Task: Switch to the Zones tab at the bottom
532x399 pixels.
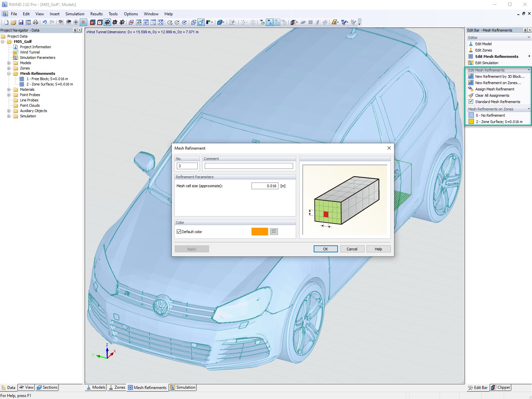Action: [x=117, y=387]
